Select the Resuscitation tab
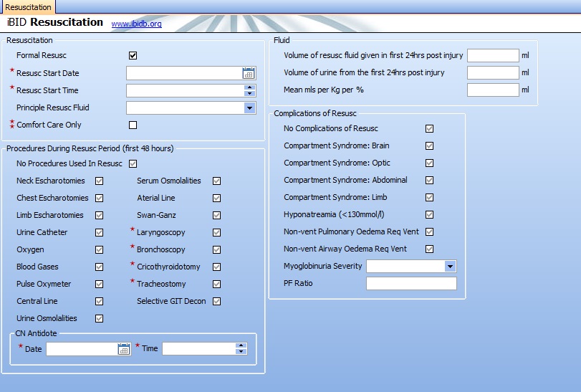 click(28, 7)
